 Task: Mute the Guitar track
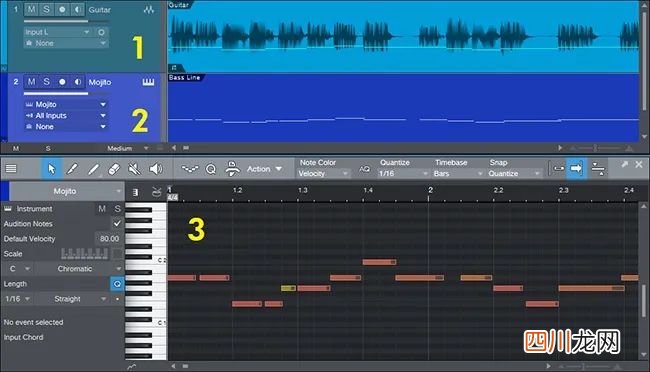tap(31, 9)
